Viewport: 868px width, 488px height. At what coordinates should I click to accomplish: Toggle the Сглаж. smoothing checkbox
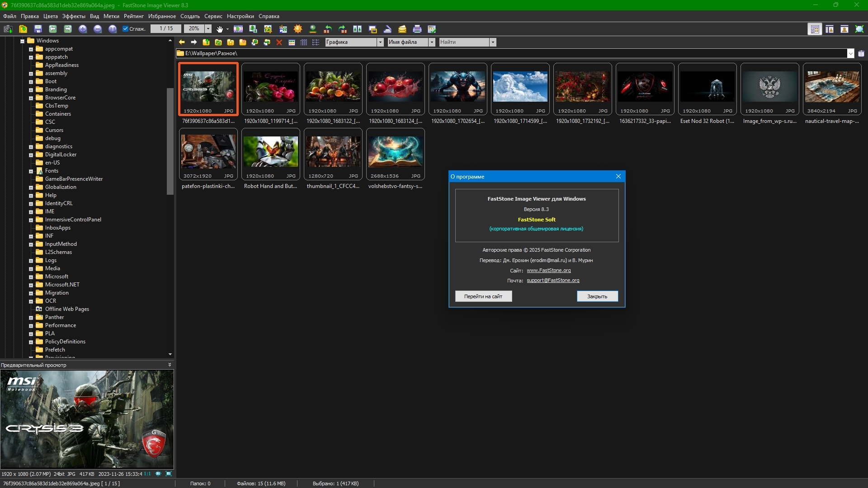click(126, 29)
